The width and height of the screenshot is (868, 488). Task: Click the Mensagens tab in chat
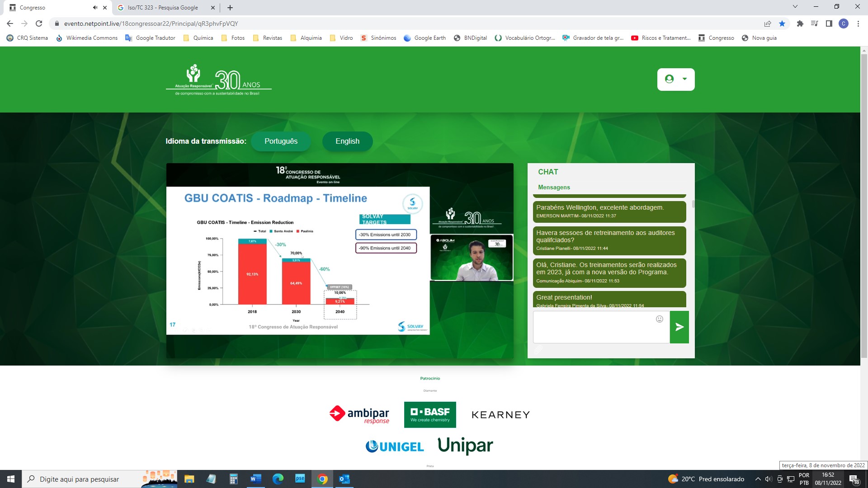point(554,187)
